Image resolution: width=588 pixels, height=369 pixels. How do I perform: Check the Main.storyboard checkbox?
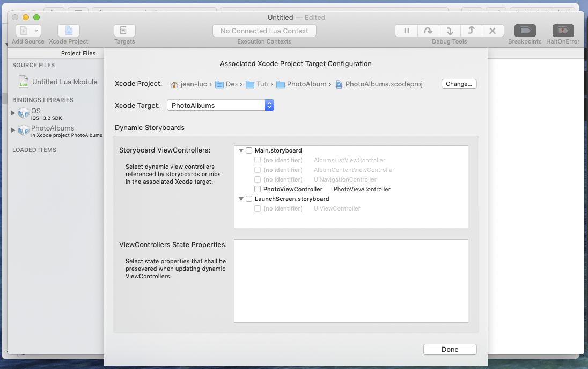(249, 150)
